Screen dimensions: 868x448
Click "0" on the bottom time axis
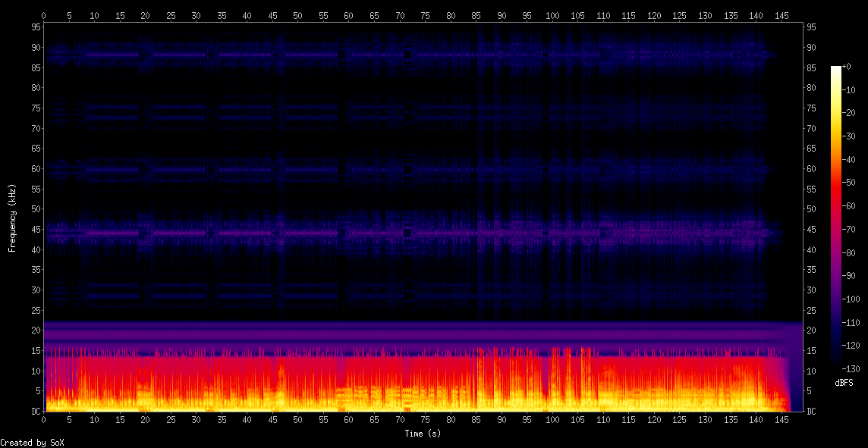[44, 420]
